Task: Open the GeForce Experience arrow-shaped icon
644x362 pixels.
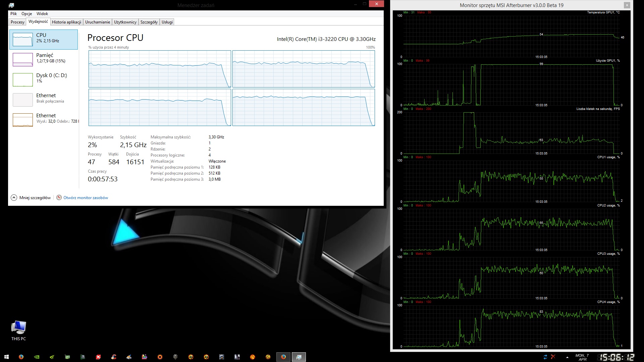Action: click(52, 357)
